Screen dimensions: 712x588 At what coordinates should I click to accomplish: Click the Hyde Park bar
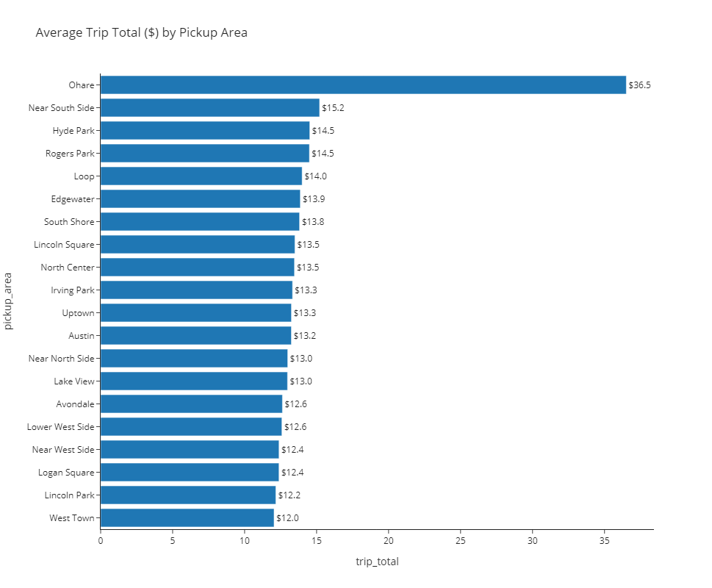tap(204, 131)
